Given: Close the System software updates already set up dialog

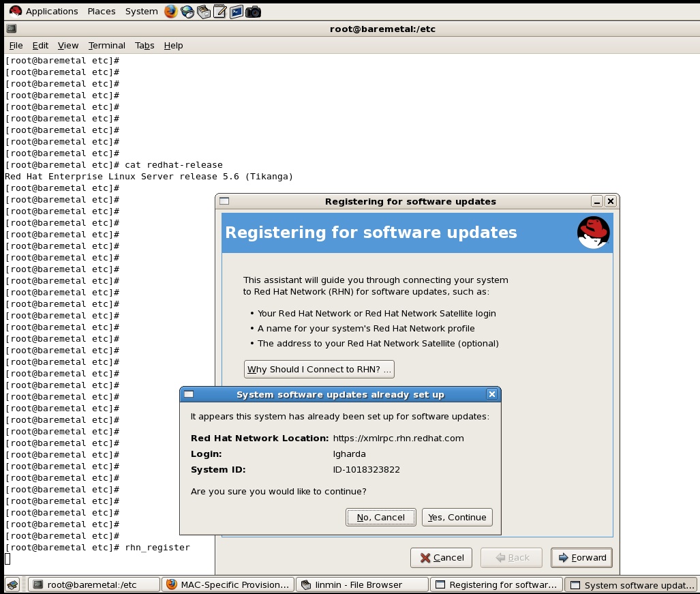Looking at the screenshot, I should click(x=492, y=394).
